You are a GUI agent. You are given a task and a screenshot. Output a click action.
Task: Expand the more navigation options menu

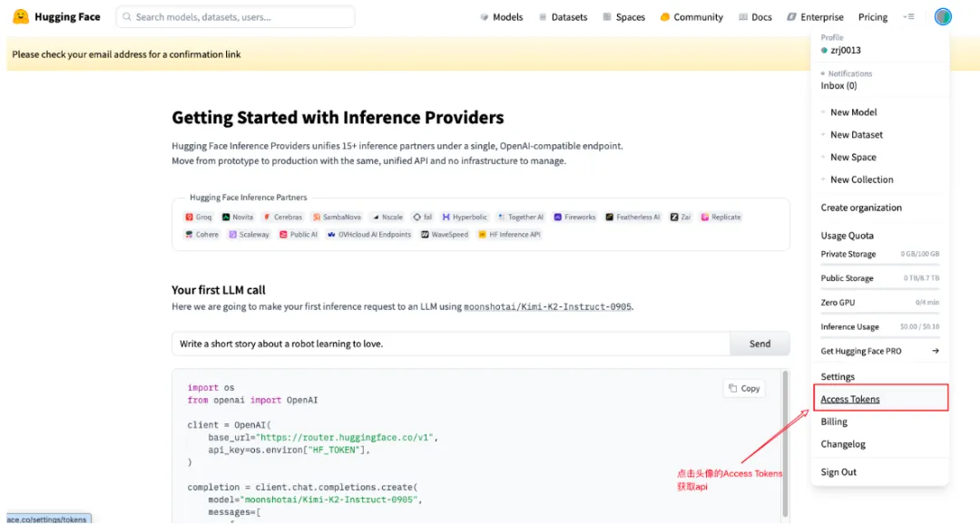[x=908, y=16]
